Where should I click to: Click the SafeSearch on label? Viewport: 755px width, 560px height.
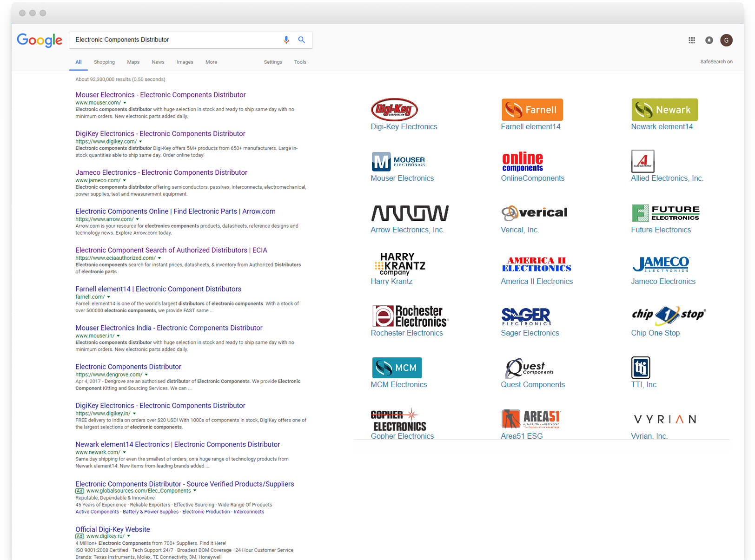tap(716, 62)
